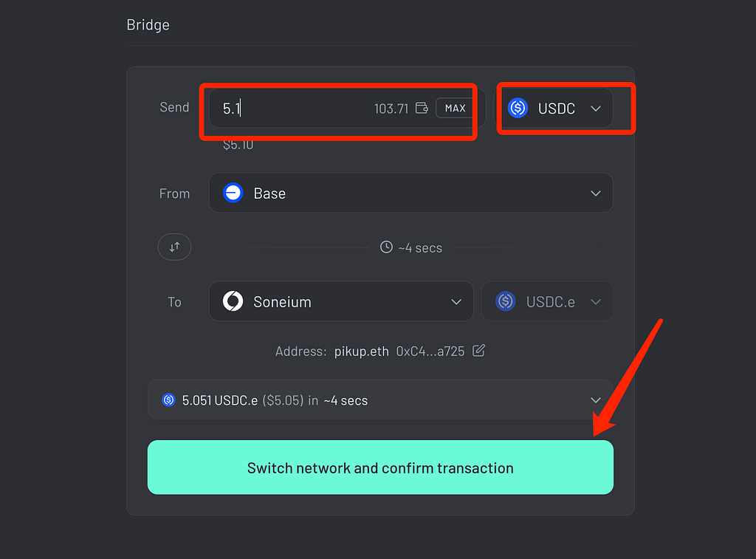Screen dimensions: 756x559
Task: Click the USDC coin icon in Send
Action: pyautogui.click(x=518, y=108)
